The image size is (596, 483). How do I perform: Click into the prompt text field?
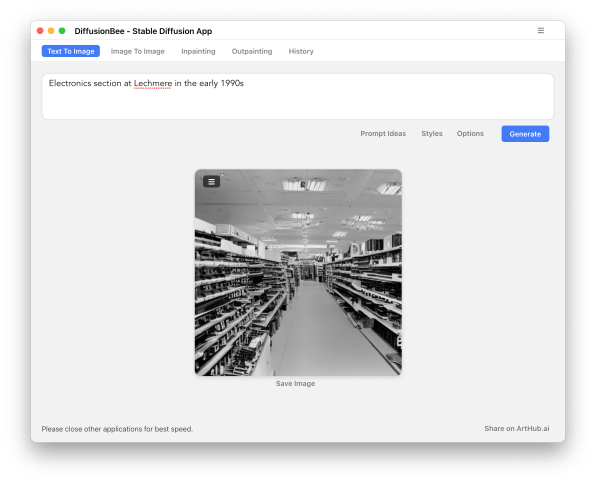(298, 97)
